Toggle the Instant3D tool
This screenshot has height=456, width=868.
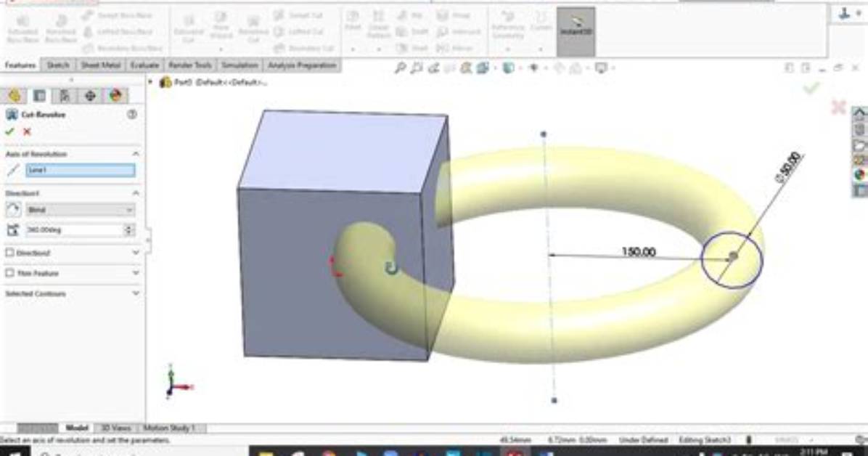coord(576,31)
